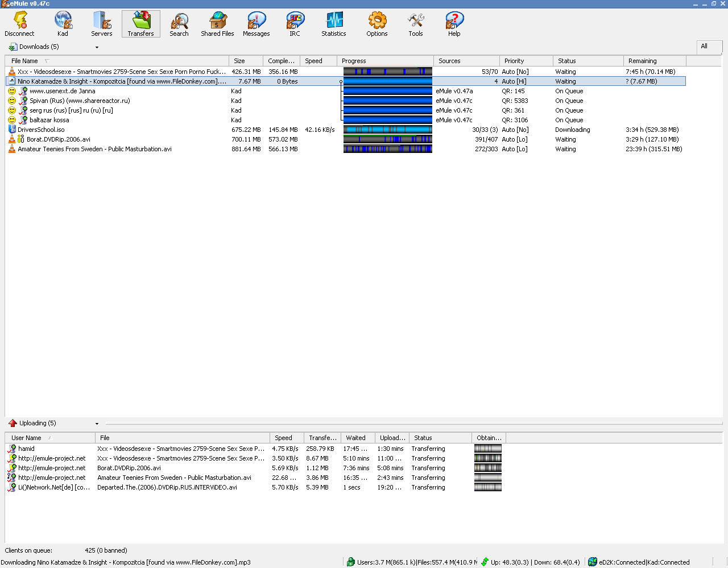This screenshot has width=728, height=568.
Task: Select the DriversSchool.iso download
Action: (346, 130)
